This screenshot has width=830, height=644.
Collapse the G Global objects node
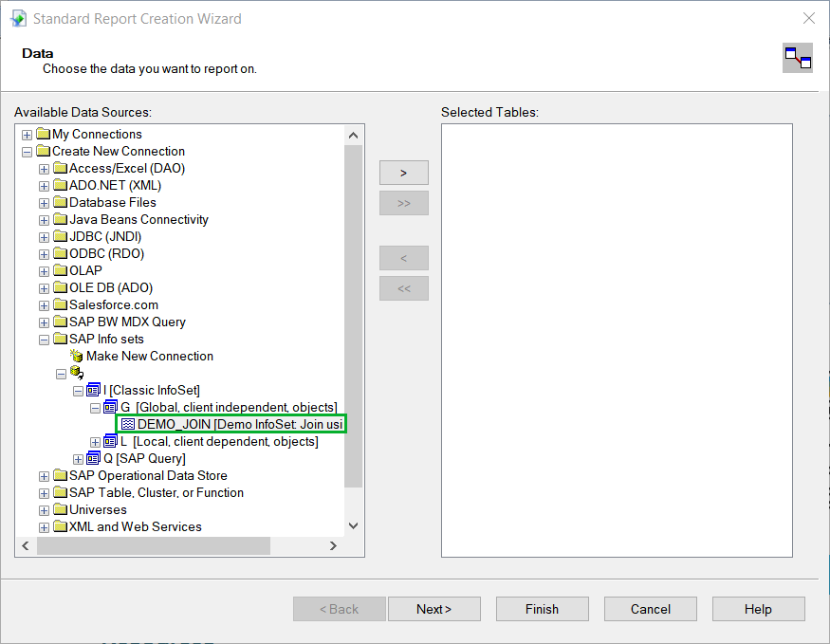95,408
